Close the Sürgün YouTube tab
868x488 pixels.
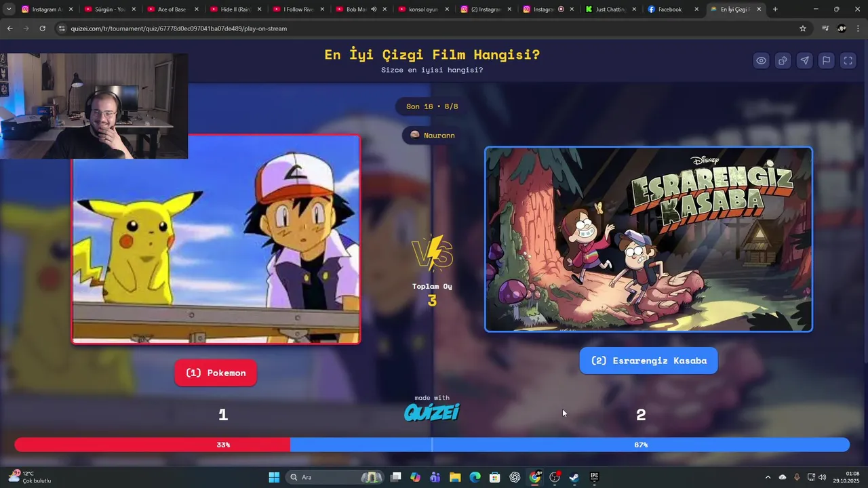[134, 9]
